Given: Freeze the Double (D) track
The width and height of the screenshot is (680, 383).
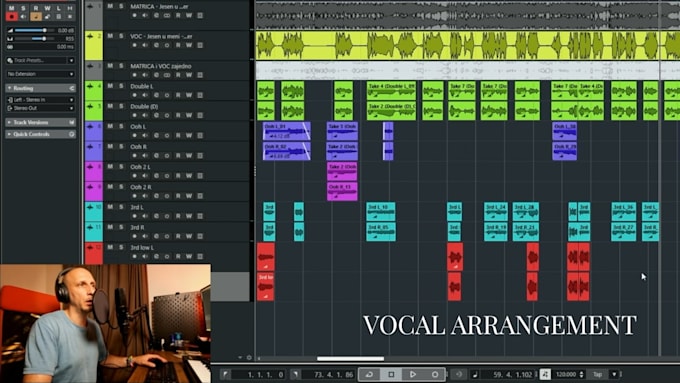Looking at the screenshot, I should tap(200, 115).
